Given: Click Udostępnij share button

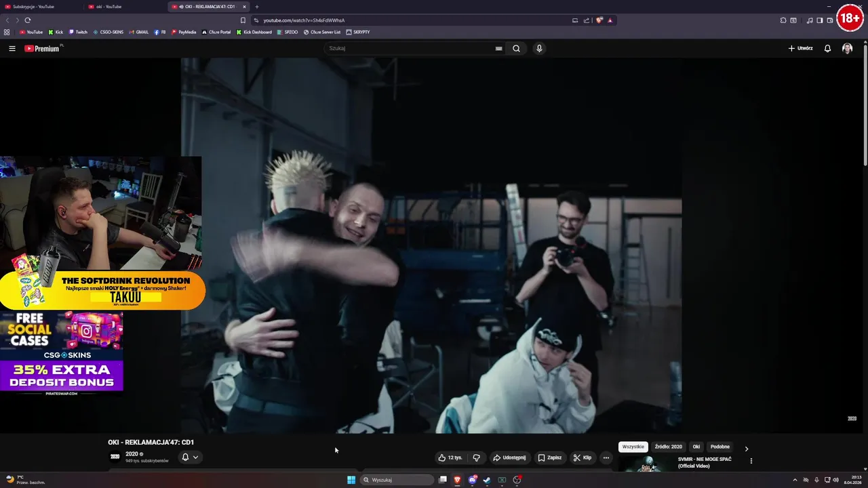Looking at the screenshot, I should point(509,457).
